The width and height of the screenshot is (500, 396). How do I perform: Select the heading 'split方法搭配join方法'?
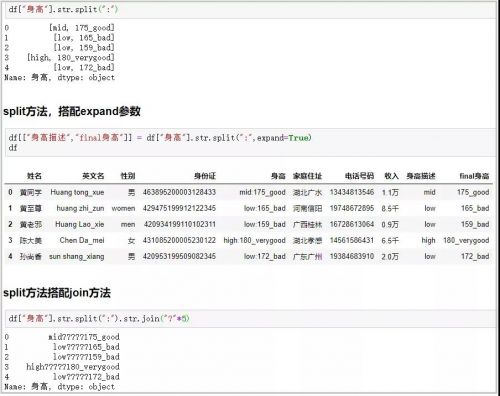[x=57, y=293]
